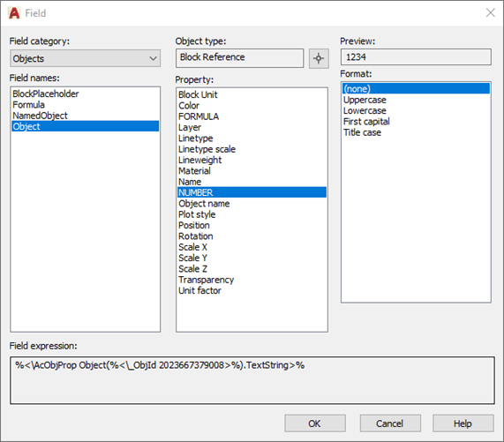
Task: Select Title case format
Action: coord(362,132)
